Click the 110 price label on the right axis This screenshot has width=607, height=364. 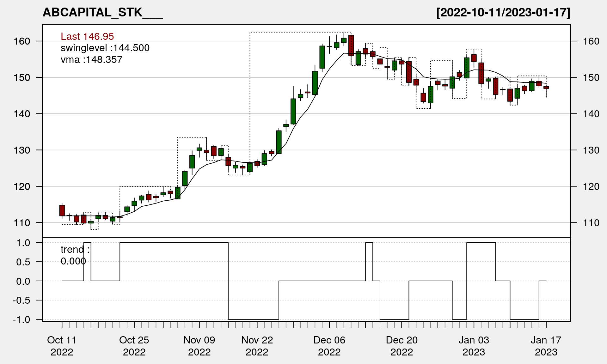point(591,223)
